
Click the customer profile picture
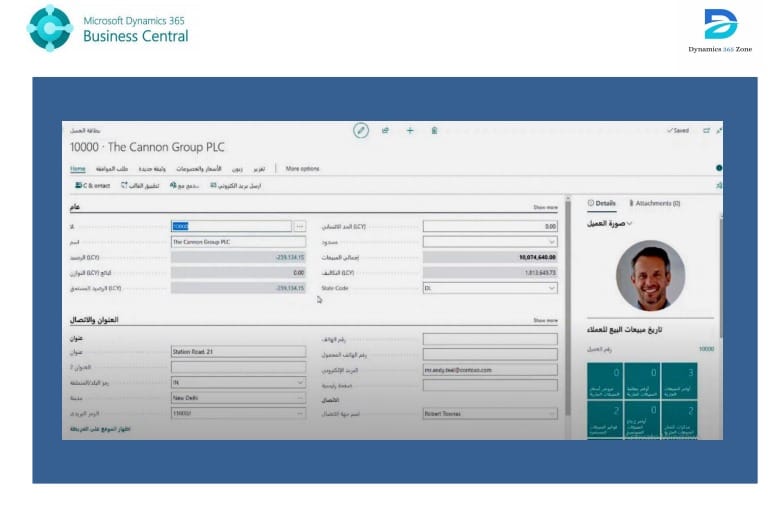[650, 276]
